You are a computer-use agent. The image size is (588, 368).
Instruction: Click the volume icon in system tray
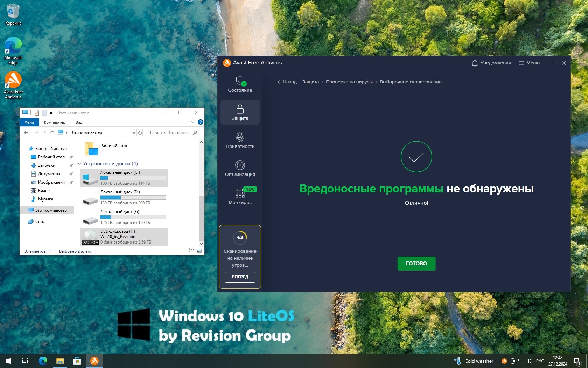[530, 361]
